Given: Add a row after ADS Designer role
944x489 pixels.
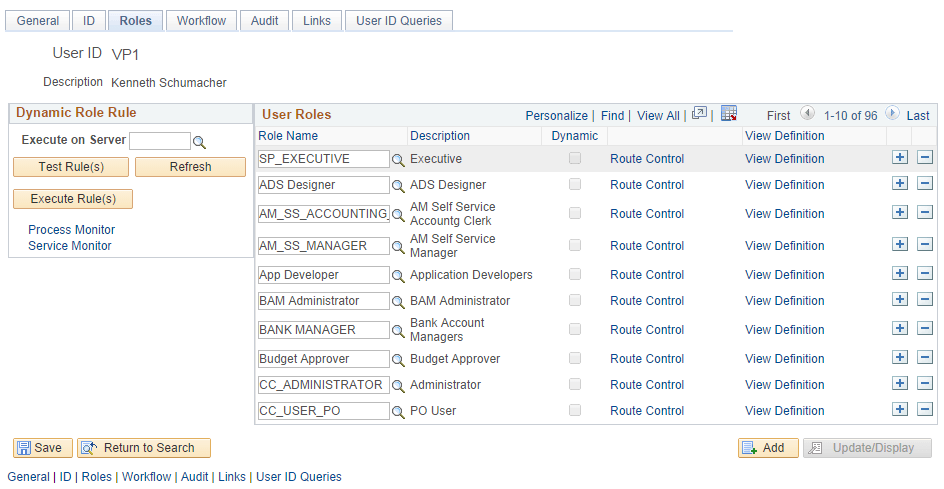Looking at the screenshot, I should 899,183.
